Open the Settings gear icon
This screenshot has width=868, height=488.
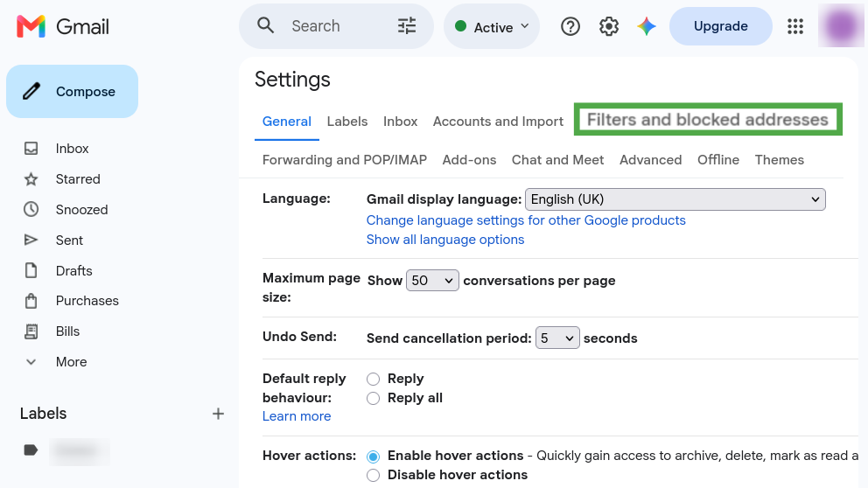609,26
